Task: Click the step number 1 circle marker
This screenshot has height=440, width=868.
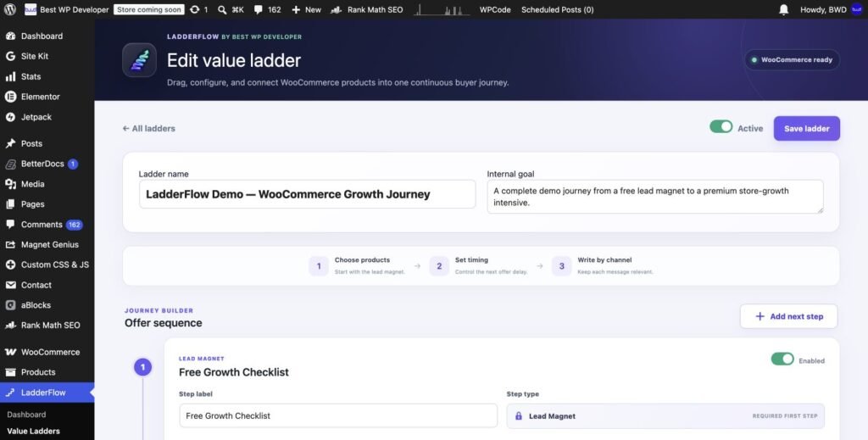Action: pos(142,367)
